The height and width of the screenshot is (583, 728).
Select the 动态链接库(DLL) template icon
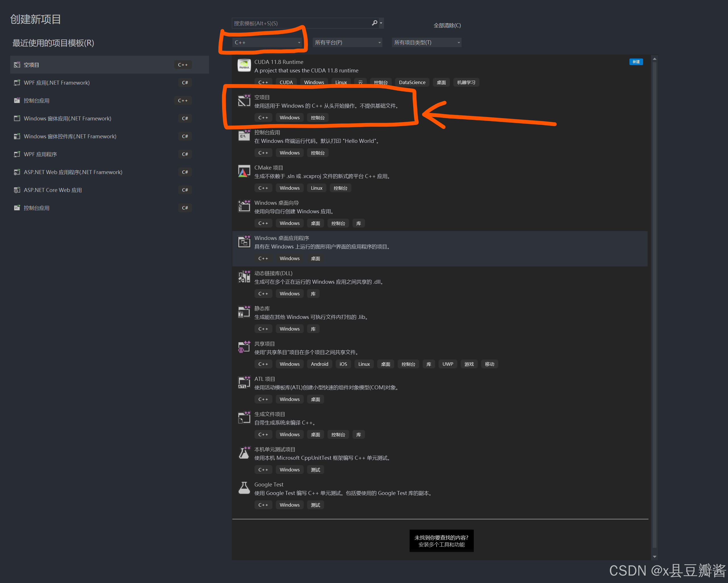(x=244, y=277)
